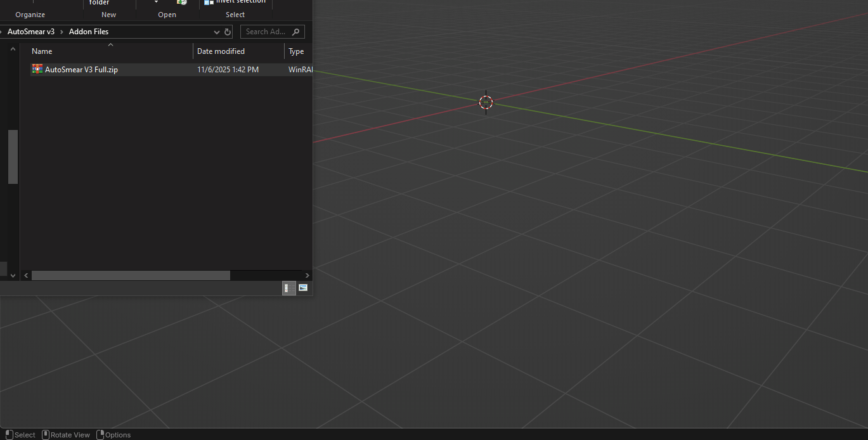Expand the breadcrumb arrow after AutoSmear v3
This screenshot has width=868, height=440.
coord(62,32)
